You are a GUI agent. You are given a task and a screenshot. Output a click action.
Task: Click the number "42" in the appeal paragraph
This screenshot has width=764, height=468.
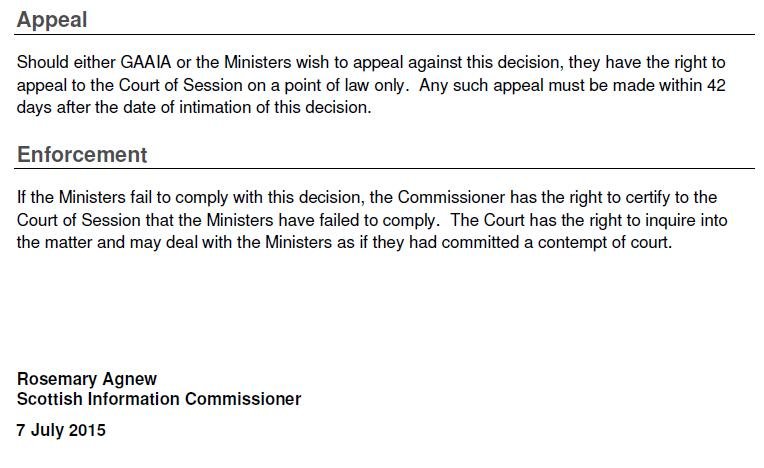coord(715,85)
